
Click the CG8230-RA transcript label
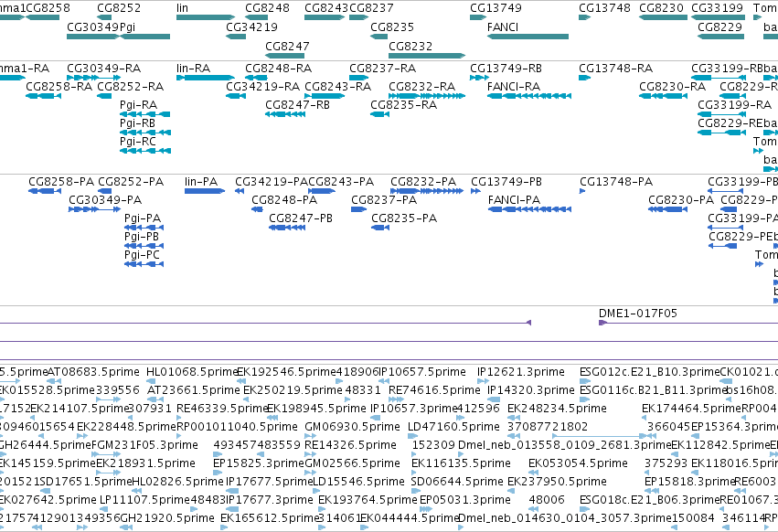(x=672, y=86)
